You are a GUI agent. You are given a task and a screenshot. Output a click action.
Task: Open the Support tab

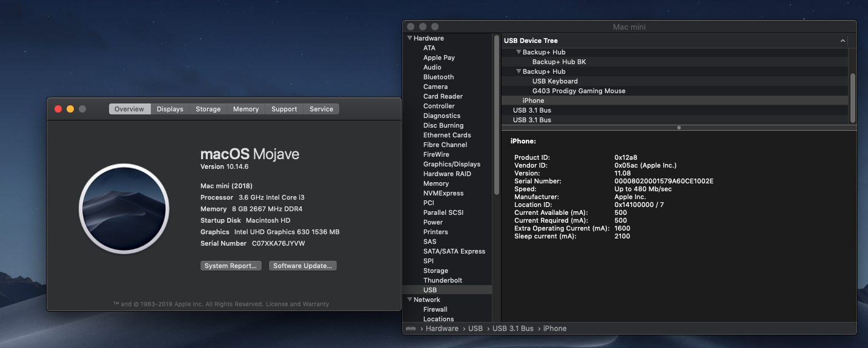click(x=284, y=109)
